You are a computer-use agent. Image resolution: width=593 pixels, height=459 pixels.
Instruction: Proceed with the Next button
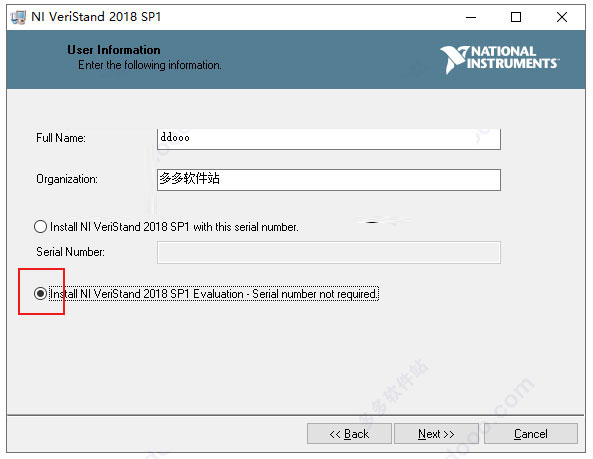pos(436,434)
